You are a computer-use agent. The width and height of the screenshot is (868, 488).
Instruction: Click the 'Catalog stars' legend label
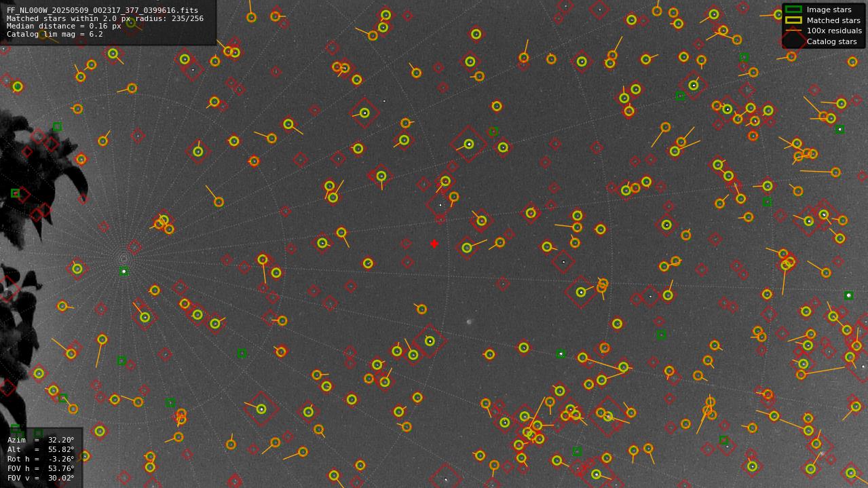pyautogui.click(x=831, y=41)
